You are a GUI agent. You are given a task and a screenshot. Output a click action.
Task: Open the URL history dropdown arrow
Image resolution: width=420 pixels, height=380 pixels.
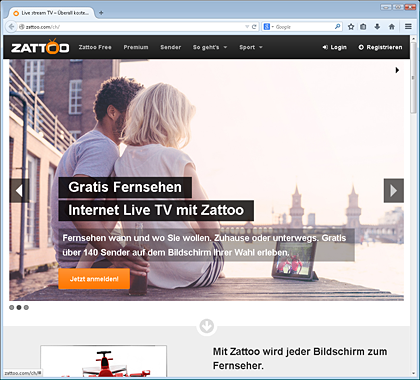tap(247, 27)
